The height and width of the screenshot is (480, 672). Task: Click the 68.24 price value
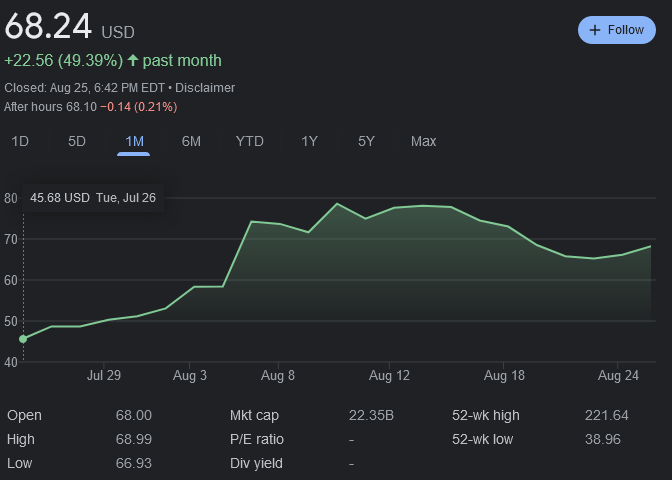point(48,26)
